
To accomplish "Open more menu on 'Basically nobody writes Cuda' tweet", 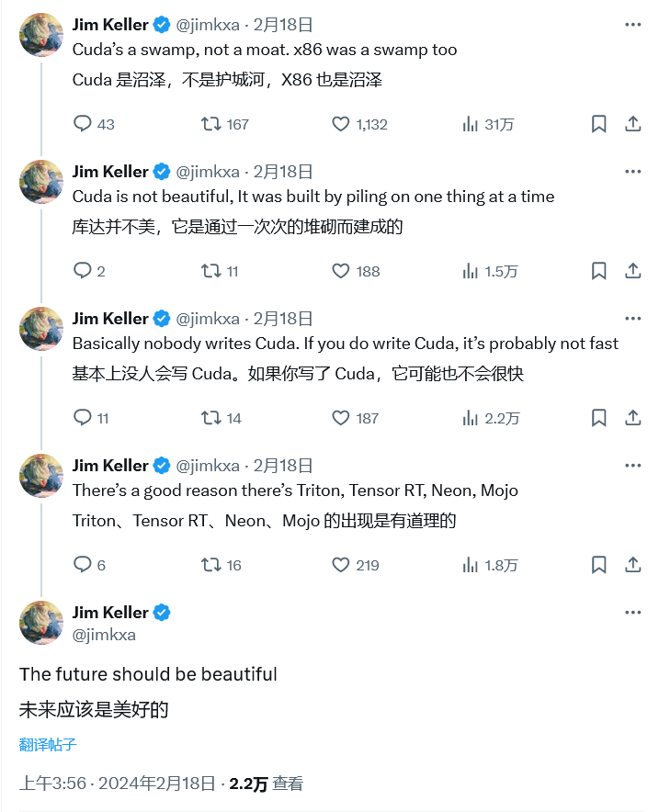I will (632, 319).
